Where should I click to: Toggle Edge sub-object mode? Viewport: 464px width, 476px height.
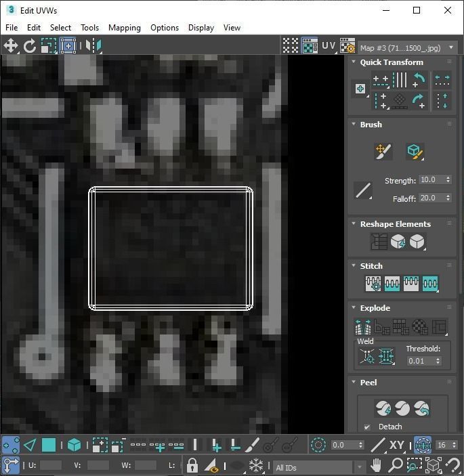(30, 445)
